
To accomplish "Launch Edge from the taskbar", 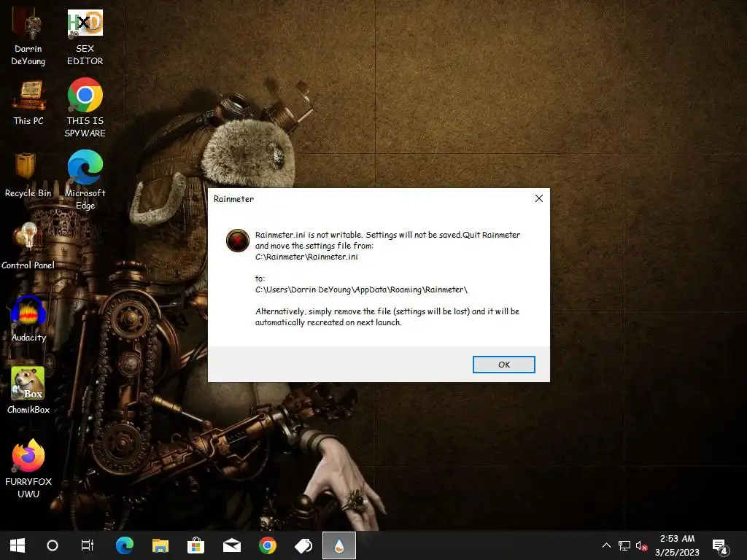I will click(x=124, y=545).
